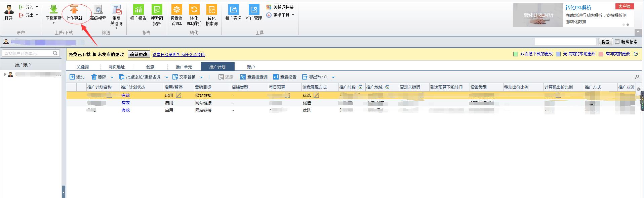Image resolution: width=644 pixels, height=198 pixels.
Task: Click 更多工具 more tools icon
Action: pyautogui.click(x=269, y=15)
